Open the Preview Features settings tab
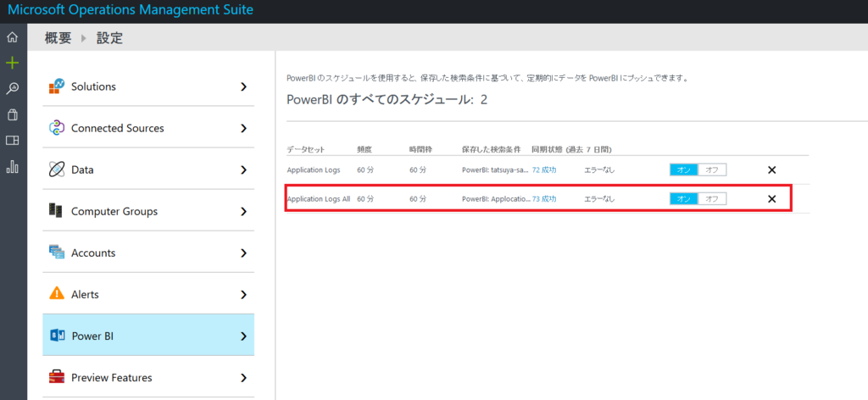This screenshot has width=868, height=400. [x=148, y=377]
